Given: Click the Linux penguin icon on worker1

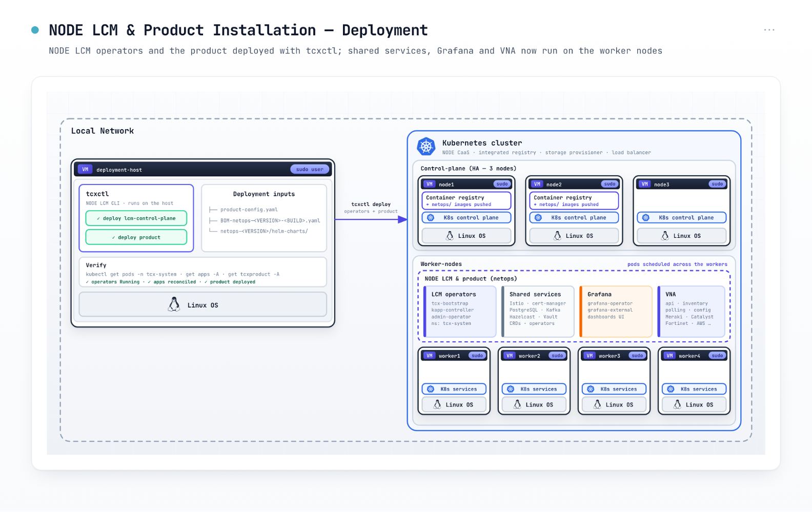Looking at the screenshot, I should point(437,404).
